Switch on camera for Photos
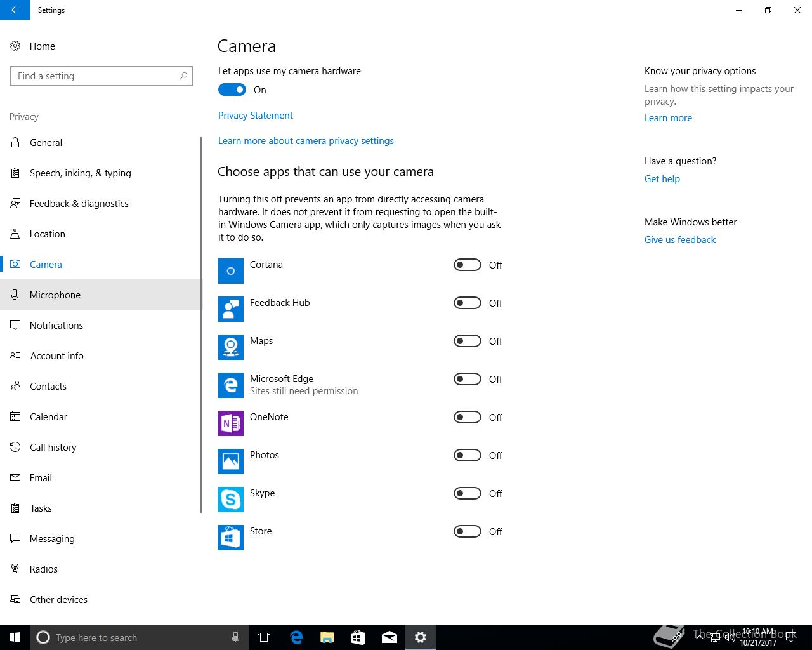The height and width of the screenshot is (650, 812). pyautogui.click(x=468, y=455)
